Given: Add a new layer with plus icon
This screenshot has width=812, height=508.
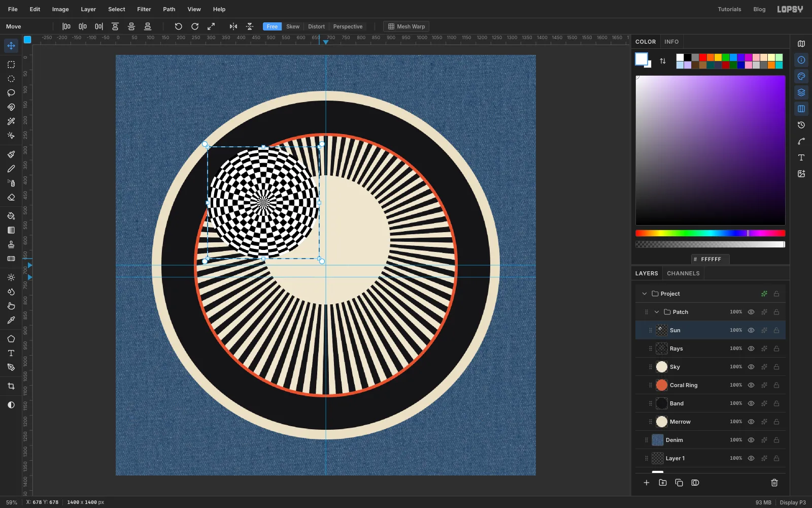Looking at the screenshot, I should [647, 483].
